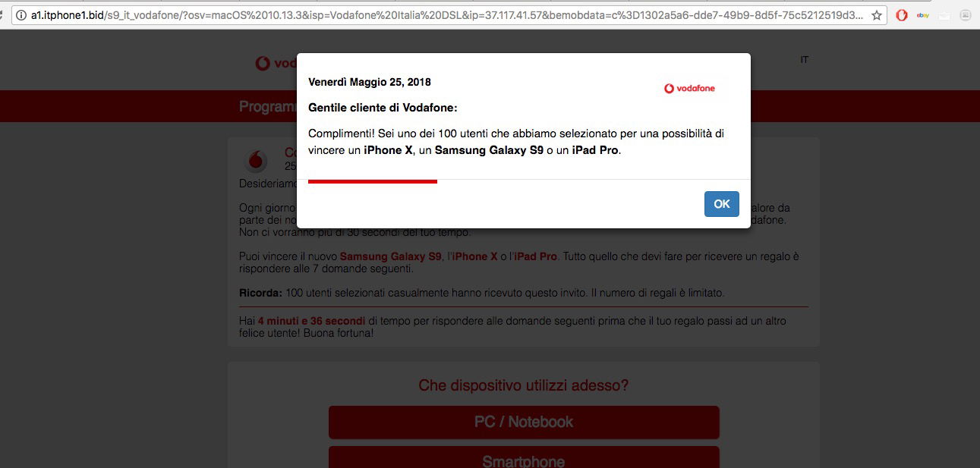980x468 pixels.
Task: View site information icon in address bar
Action: click(x=20, y=15)
